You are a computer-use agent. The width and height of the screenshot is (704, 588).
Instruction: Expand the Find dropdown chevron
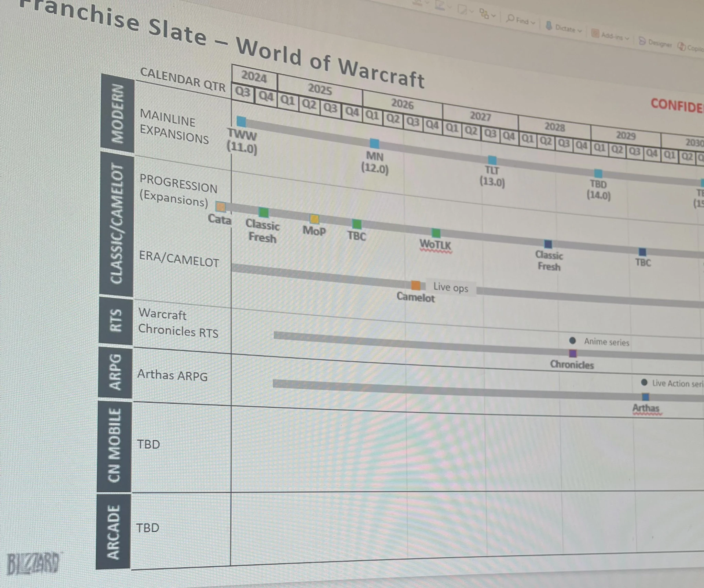coord(533,23)
